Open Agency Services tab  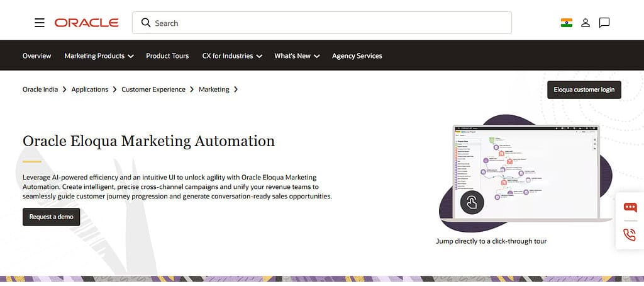pos(357,55)
